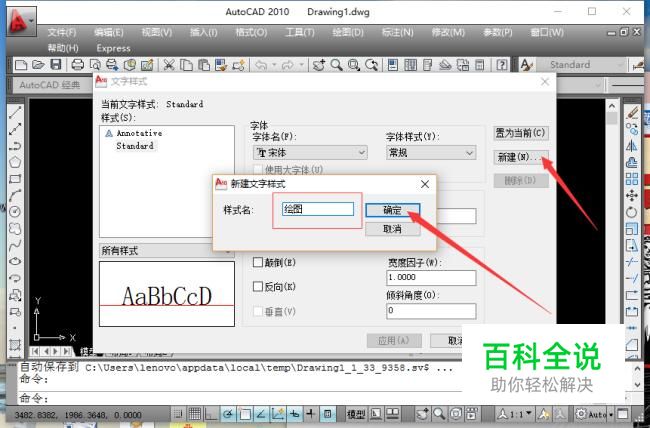Open the AutoCAD 经典 workspace dropdown

(x=52, y=85)
